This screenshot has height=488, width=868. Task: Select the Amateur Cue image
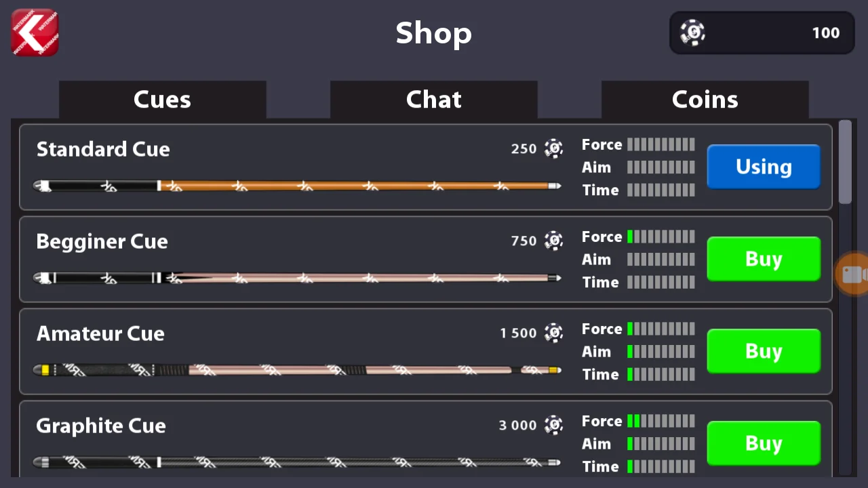(297, 370)
